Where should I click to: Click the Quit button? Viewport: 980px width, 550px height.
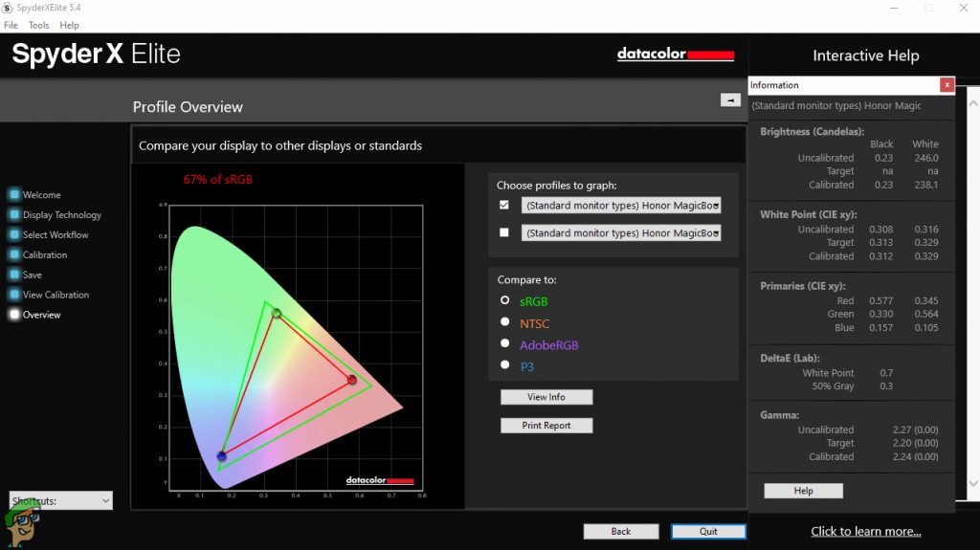click(708, 531)
